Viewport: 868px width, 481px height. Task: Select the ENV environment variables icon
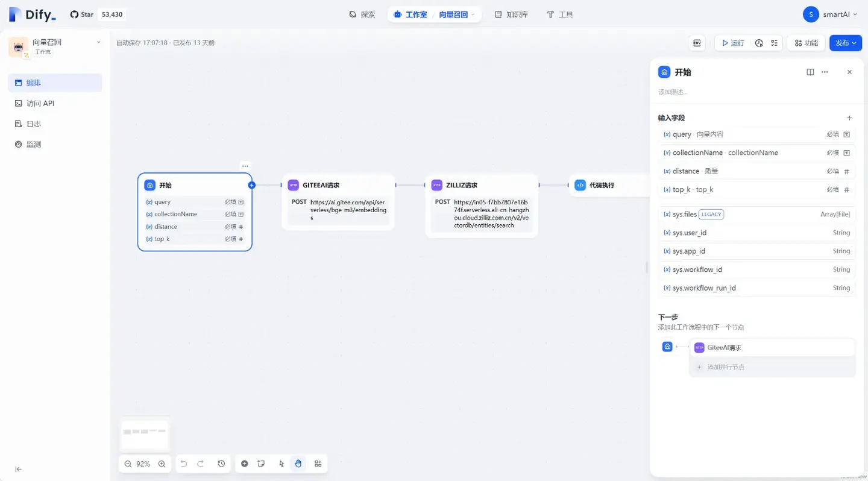coord(697,43)
